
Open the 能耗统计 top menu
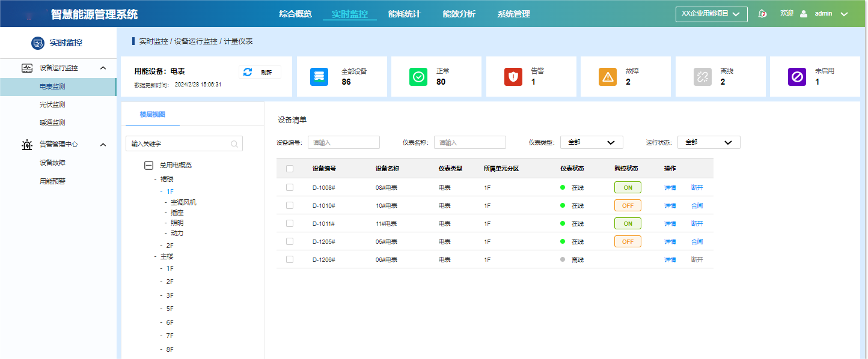(405, 14)
